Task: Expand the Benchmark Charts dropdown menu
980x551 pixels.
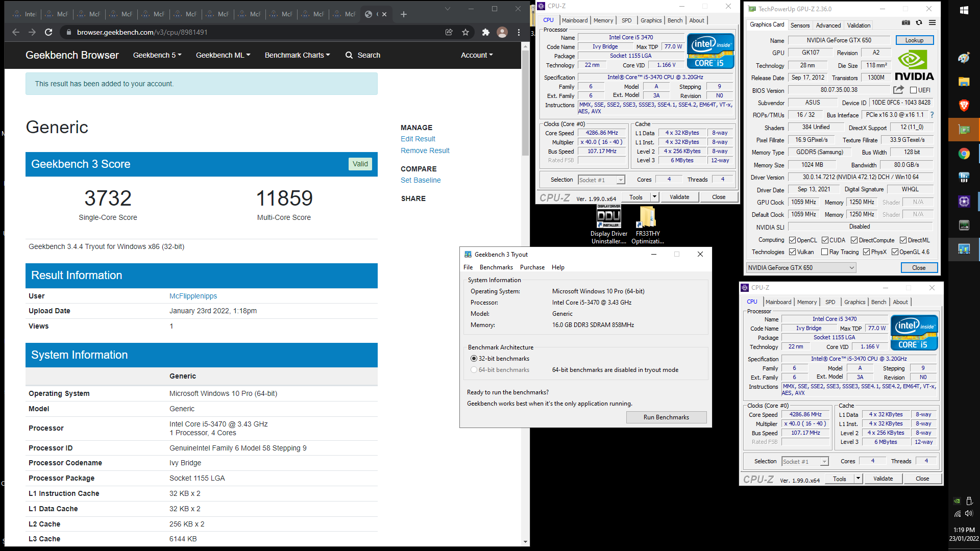Action: click(x=297, y=55)
